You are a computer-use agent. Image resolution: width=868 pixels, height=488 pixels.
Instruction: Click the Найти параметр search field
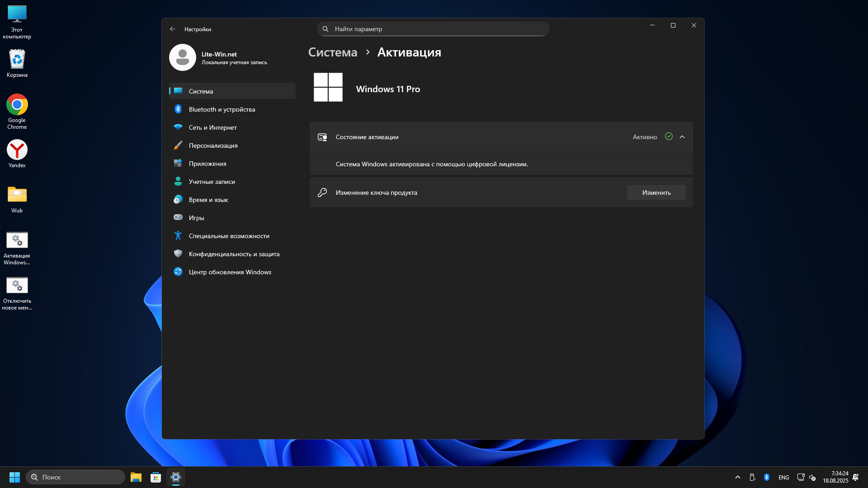[433, 29]
